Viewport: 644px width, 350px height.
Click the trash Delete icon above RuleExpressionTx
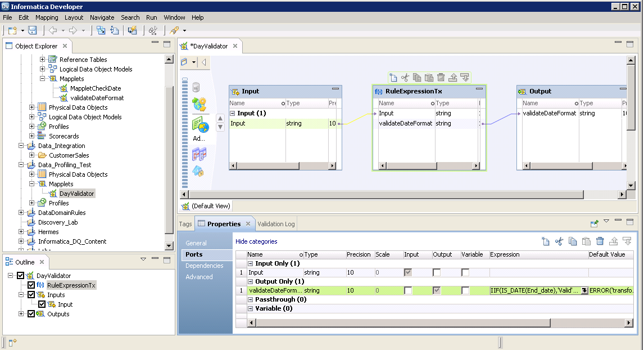pos(441,77)
